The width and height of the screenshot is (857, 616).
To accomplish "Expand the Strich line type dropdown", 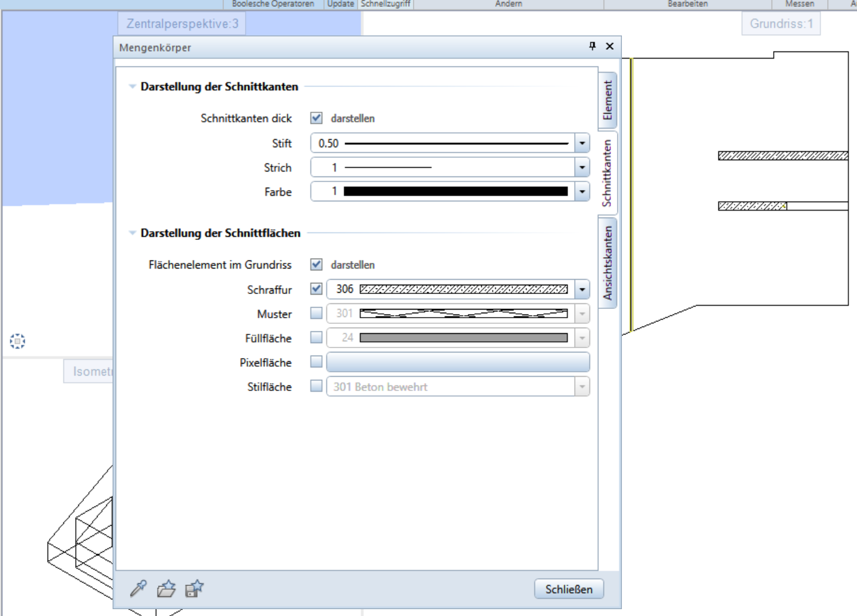I will coord(581,168).
